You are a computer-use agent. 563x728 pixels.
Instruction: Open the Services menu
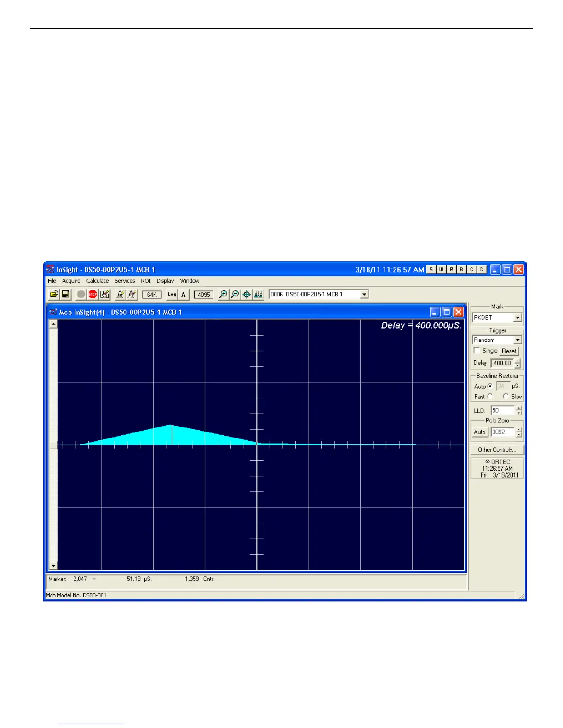[x=125, y=281]
